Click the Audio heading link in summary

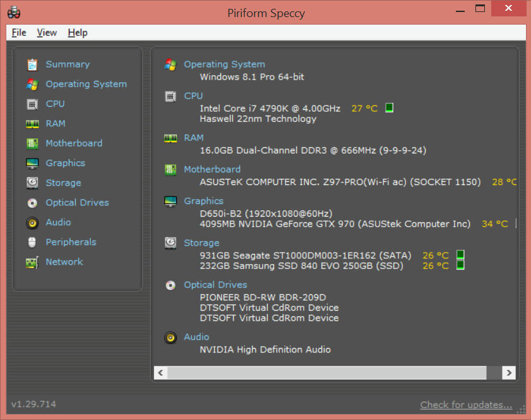click(196, 337)
